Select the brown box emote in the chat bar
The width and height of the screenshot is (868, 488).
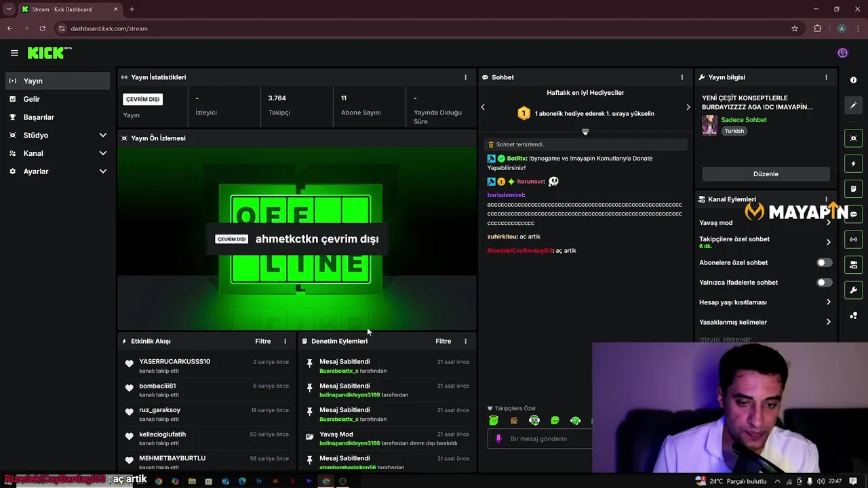(x=514, y=421)
